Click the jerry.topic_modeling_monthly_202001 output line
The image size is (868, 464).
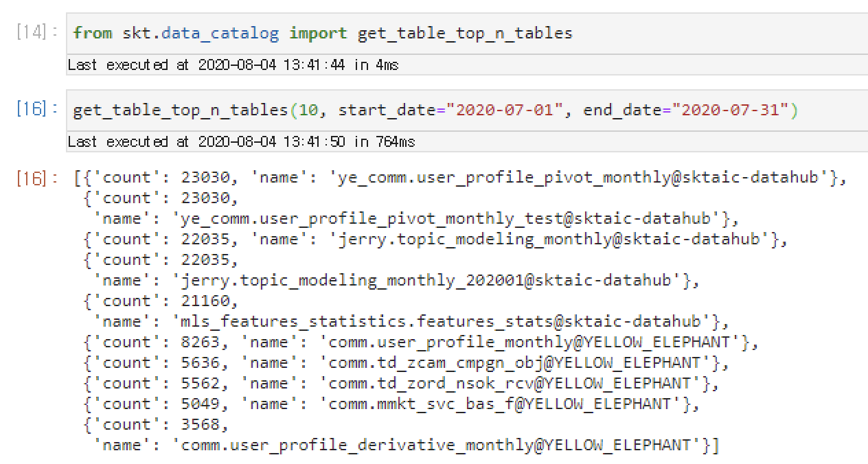pos(430,281)
